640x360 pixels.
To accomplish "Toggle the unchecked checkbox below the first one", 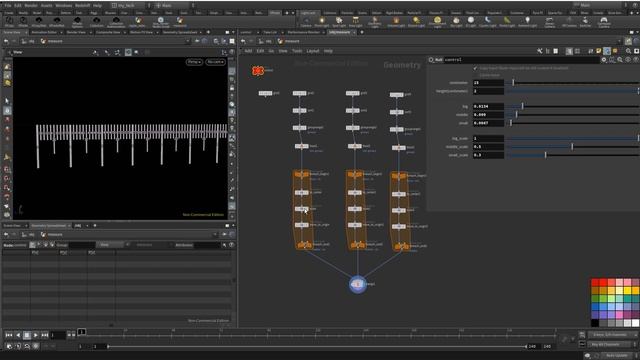I will point(475,75).
